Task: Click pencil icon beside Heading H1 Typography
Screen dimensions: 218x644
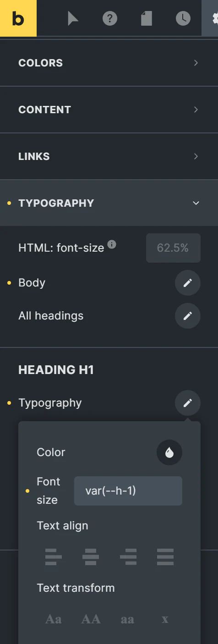Action: pyautogui.click(x=188, y=403)
